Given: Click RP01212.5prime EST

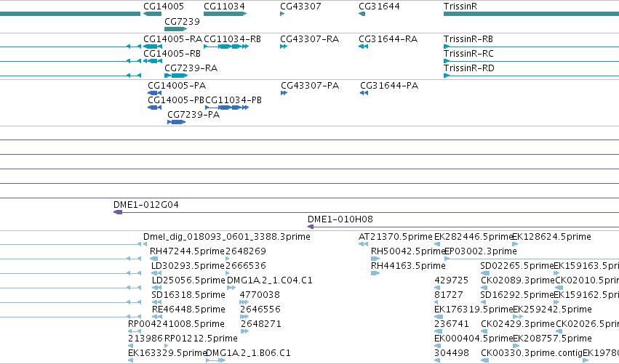Looking at the screenshot, I should pos(201,338).
